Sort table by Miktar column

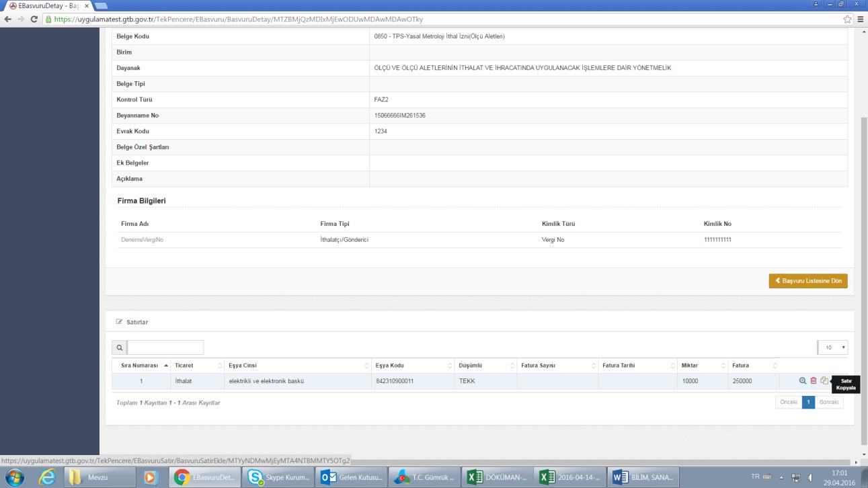click(703, 365)
